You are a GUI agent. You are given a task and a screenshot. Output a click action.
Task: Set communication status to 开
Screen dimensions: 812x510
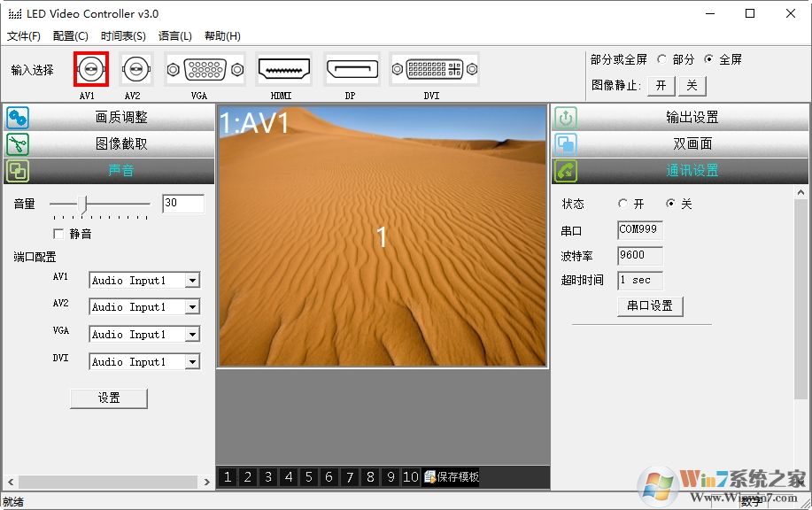pos(622,203)
